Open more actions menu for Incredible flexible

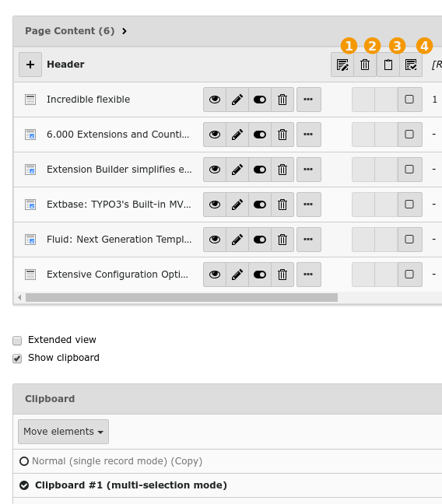click(x=308, y=100)
